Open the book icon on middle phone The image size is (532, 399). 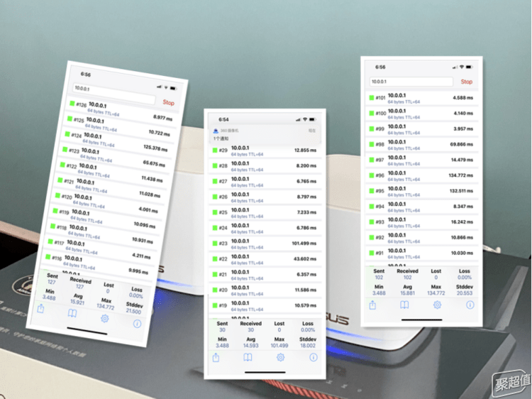[248, 357]
